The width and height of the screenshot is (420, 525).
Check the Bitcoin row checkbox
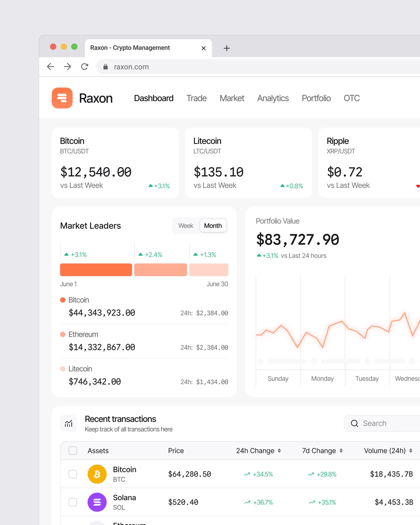click(x=73, y=474)
